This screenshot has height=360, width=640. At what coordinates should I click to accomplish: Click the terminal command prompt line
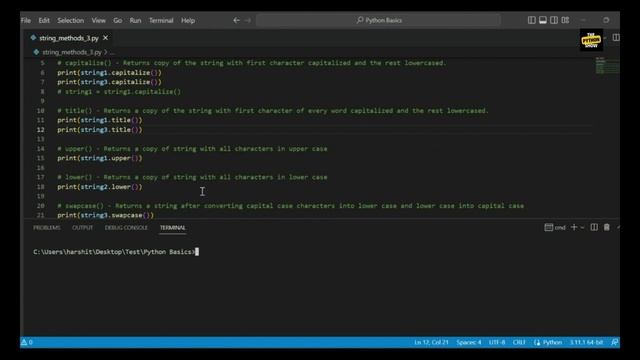click(x=116, y=252)
